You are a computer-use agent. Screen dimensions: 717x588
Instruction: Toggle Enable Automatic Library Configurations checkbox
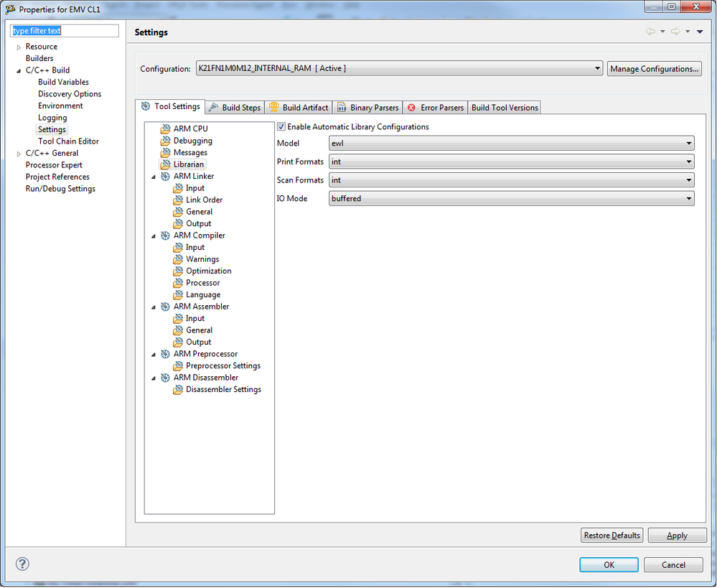(x=281, y=127)
